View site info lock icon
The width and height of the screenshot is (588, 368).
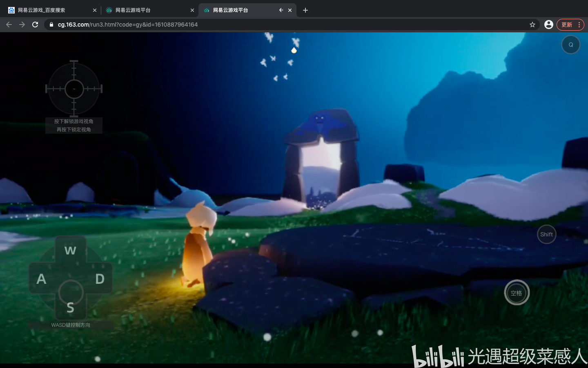coord(51,25)
